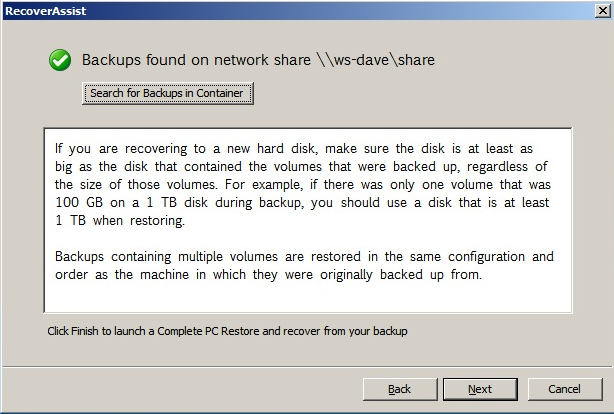Viewport: 614px width, 414px height.
Task: Cancel the recovery wizard
Action: [565, 389]
